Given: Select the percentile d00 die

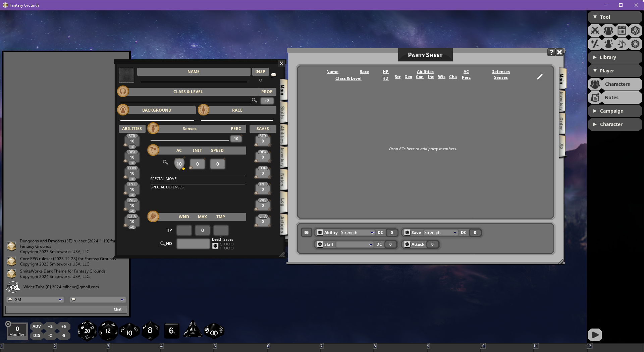Looking at the screenshot, I should click(214, 332).
